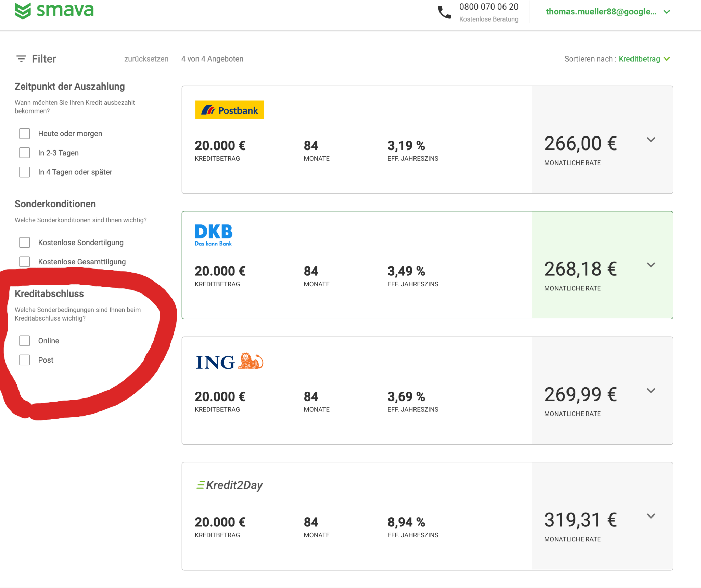Viewport: 701px width, 588px height.
Task: Click DKB card's 84 Monate value
Action: 311,271
